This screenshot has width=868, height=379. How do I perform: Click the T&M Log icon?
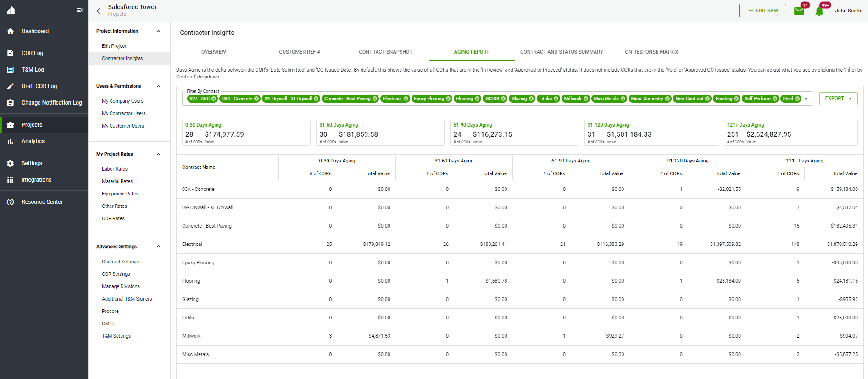11,70
